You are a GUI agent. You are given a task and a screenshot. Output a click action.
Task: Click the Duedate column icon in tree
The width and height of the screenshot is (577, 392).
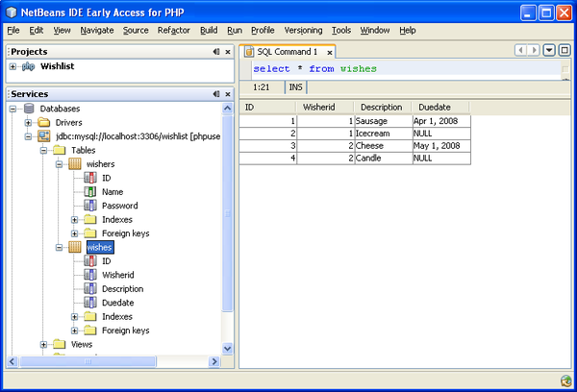tap(90, 303)
